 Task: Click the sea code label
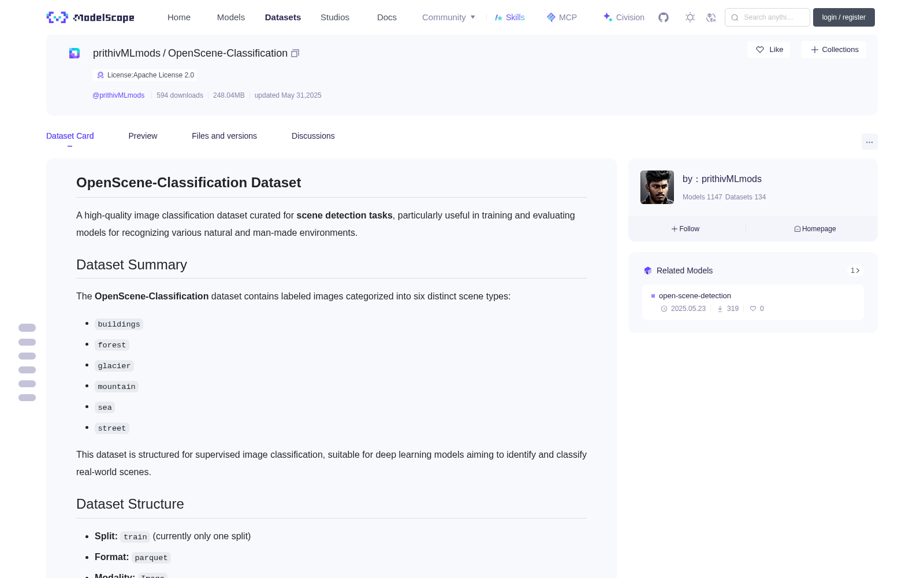click(x=105, y=407)
